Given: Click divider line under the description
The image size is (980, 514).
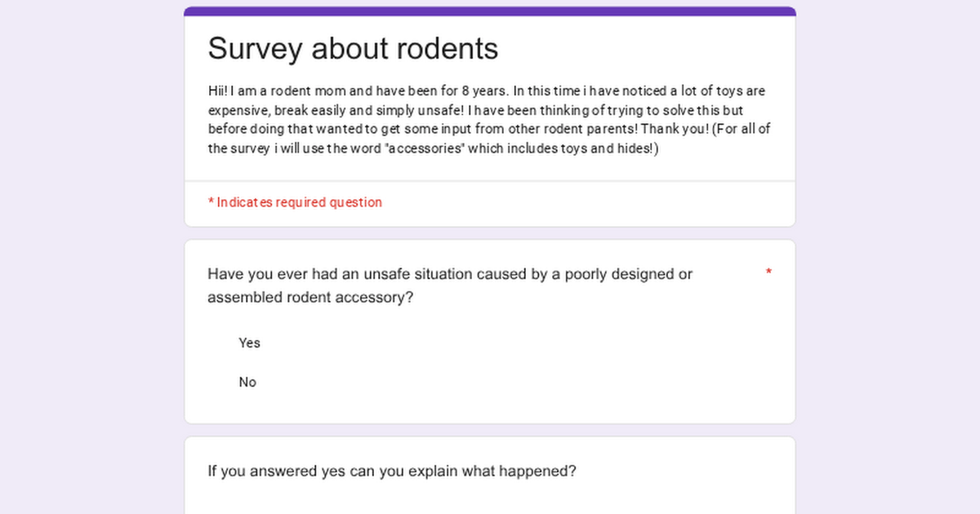Looking at the screenshot, I should pos(490,181).
